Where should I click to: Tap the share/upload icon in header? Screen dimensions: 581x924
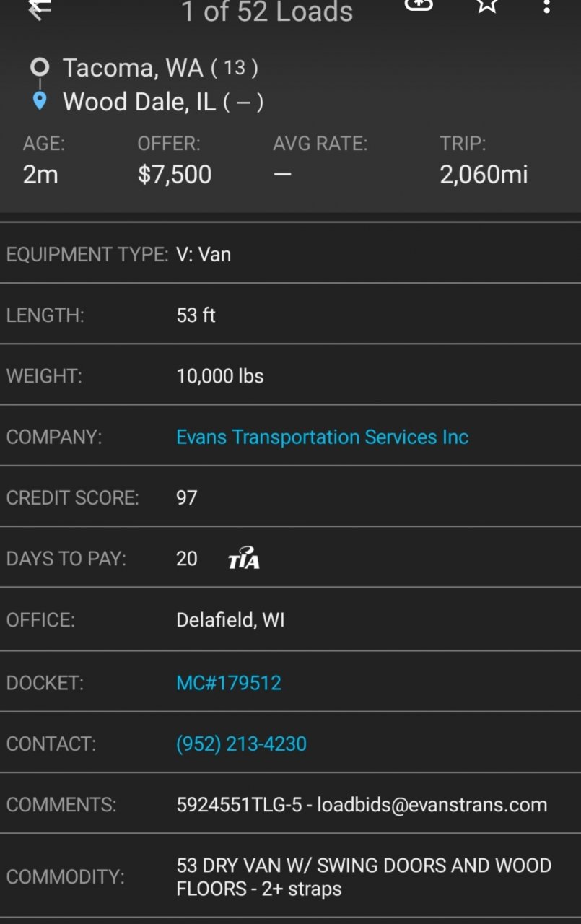(x=419, y=5)
